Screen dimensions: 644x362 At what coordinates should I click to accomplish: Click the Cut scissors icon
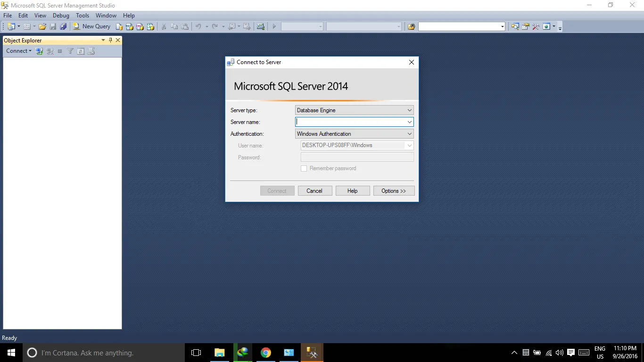point(164,27)
